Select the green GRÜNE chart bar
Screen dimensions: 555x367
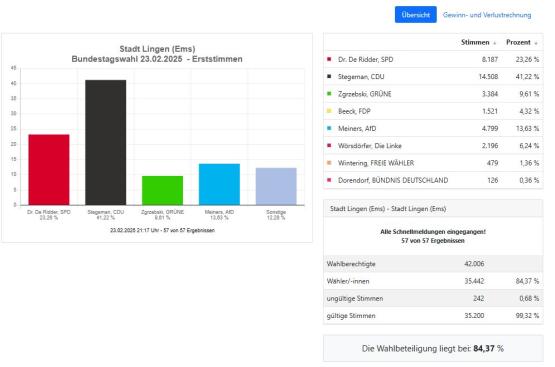(162, 190)
